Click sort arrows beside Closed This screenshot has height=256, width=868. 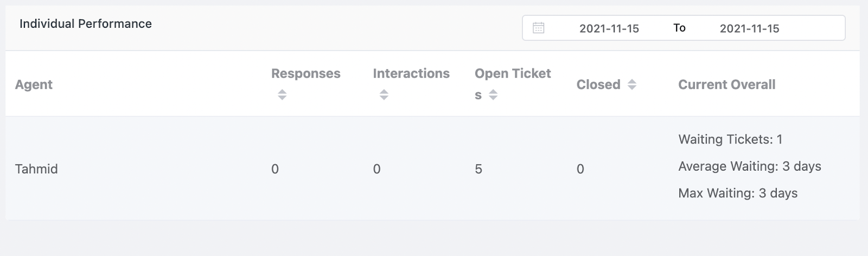coord(631,84)
